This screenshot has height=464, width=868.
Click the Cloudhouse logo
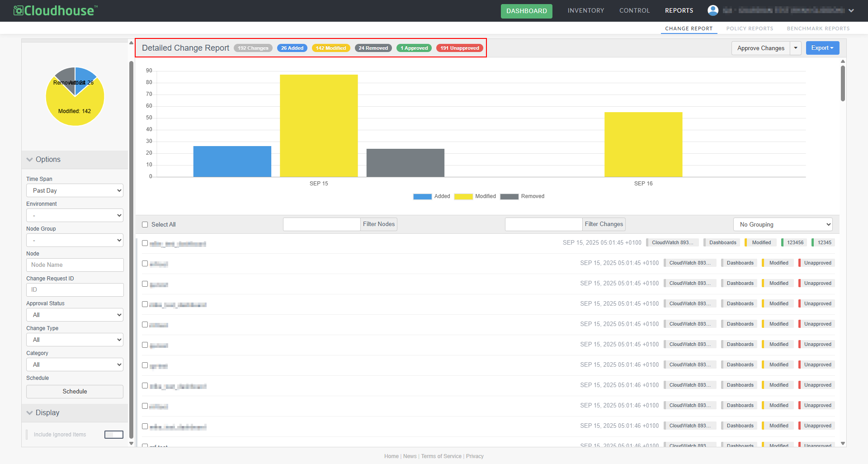tap(56, 10)
